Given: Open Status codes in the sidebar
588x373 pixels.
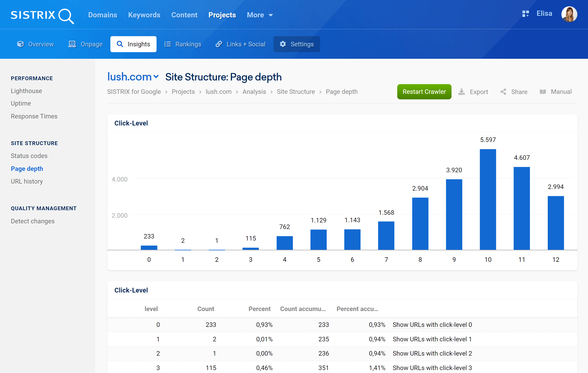Looking at the screenshot, I should point(29,156).
